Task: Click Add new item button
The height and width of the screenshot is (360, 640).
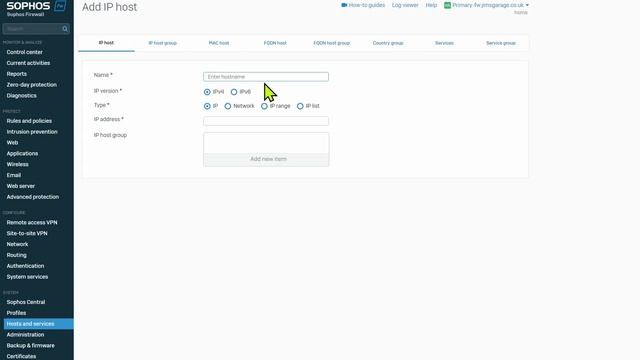Action: coord(266,159)
